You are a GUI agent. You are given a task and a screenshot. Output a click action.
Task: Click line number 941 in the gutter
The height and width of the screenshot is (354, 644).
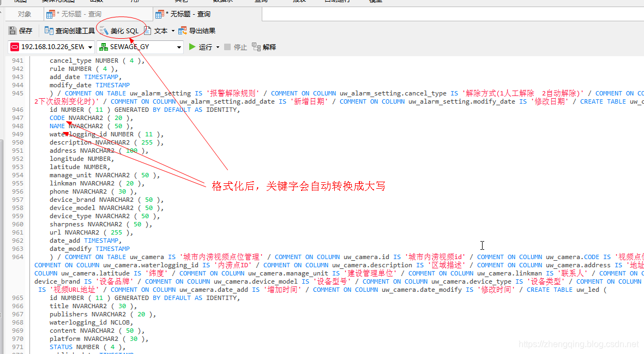[x=17, y=61]
